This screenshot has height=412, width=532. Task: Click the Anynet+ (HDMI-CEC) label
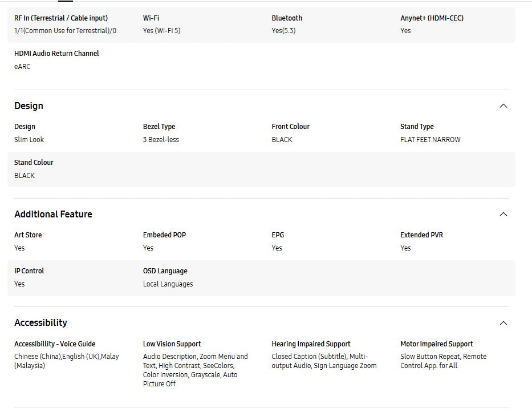pyautogui.click(x=432, y=18)
